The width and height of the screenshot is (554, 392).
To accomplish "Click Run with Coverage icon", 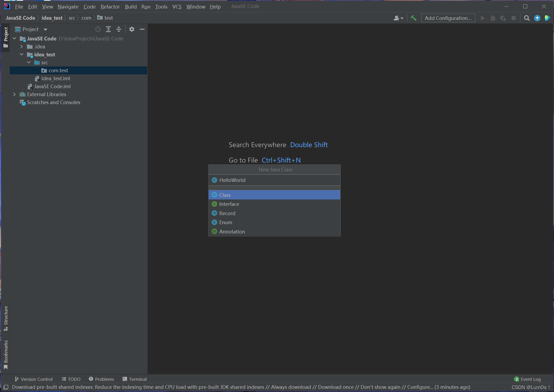I will tap(503, 18).
